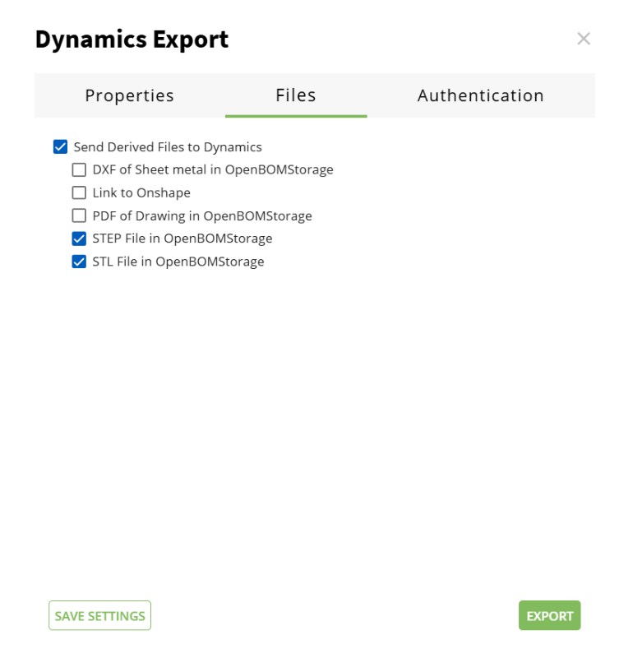
Task: Enable DXF of Sheet metal checkbox
Action: [79, 170]
